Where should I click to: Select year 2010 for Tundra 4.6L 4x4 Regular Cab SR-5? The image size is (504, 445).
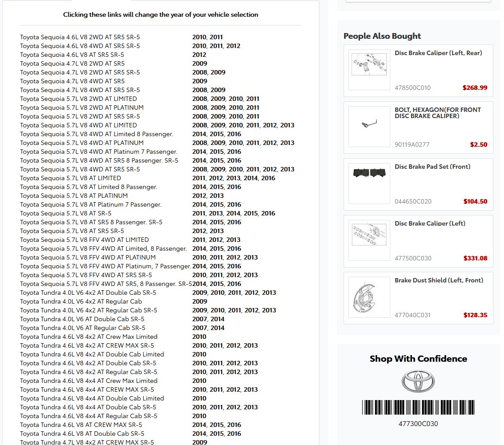click(199, 416)
